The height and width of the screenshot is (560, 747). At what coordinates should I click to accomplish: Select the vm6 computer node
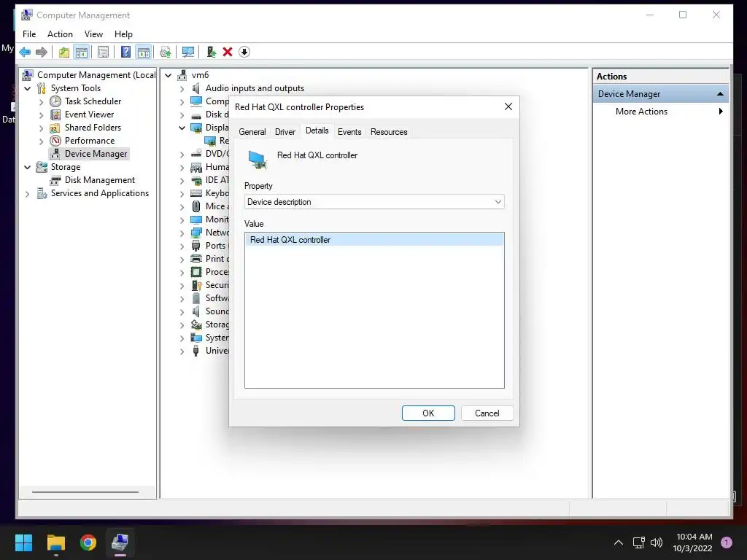click(200, 75)
